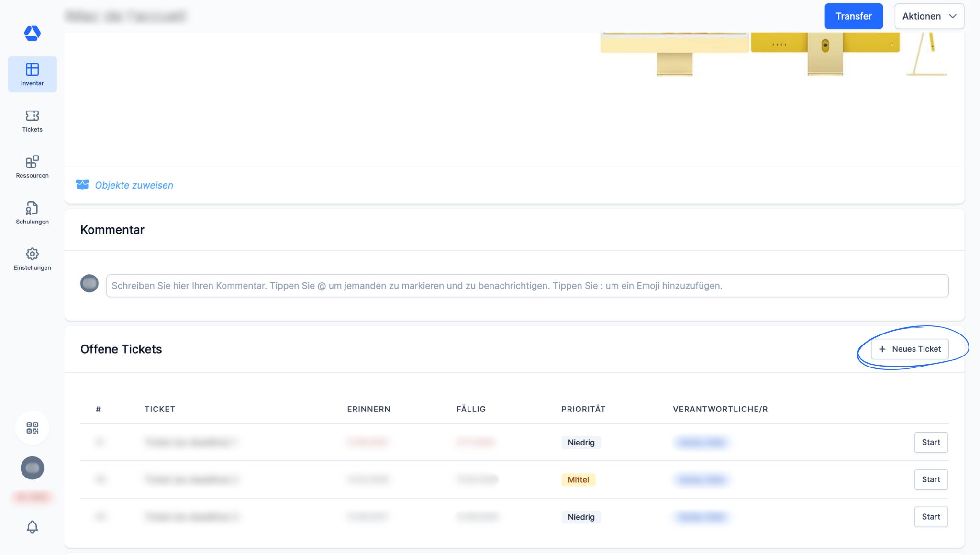This screenshot has width=980, height=556.
Task: Click the blue app logo icon
Action: point(32,33)
